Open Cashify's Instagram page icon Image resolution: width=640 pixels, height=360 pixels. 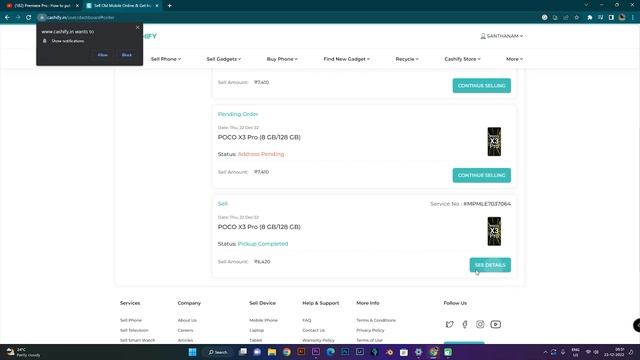tap(480, 324)
